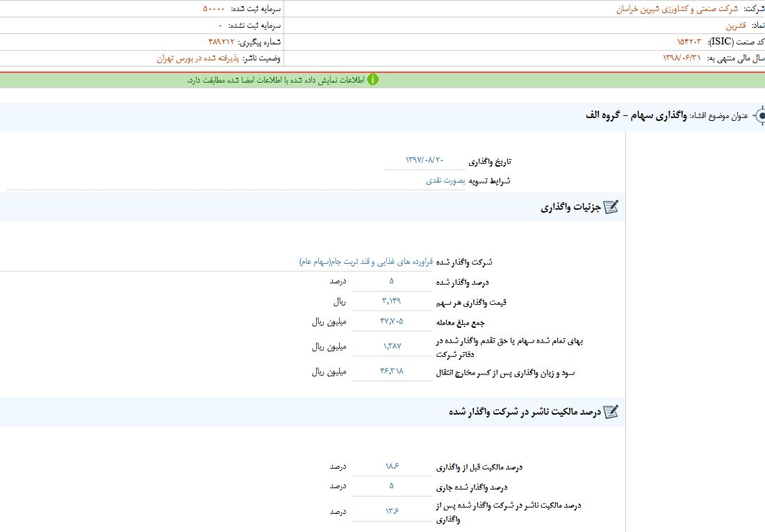This screenshot has height=532, width=765.
Task: Select company name شرکت صنعتی و کشاورزی شیرین خراسان
Action: point(677,9)
